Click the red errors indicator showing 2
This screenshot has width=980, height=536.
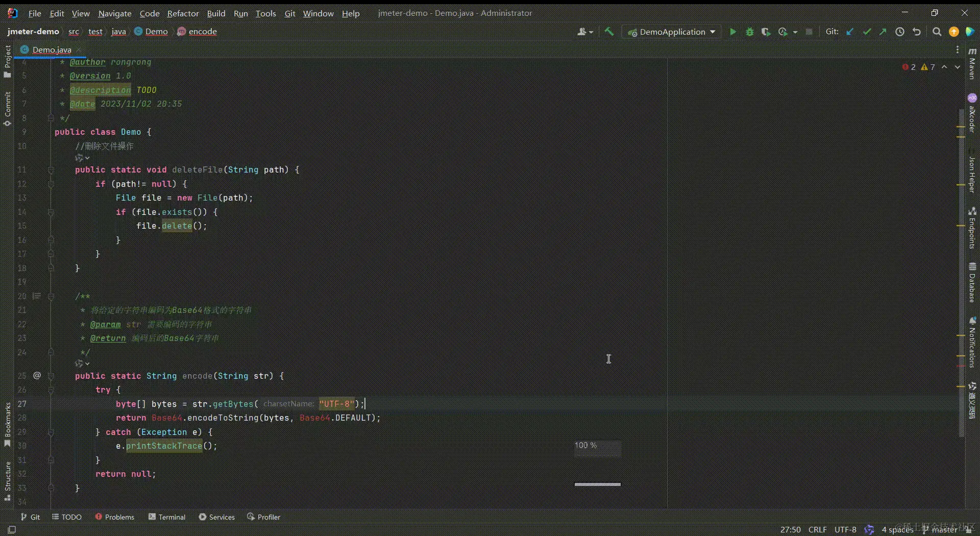[x=909, y=67]
